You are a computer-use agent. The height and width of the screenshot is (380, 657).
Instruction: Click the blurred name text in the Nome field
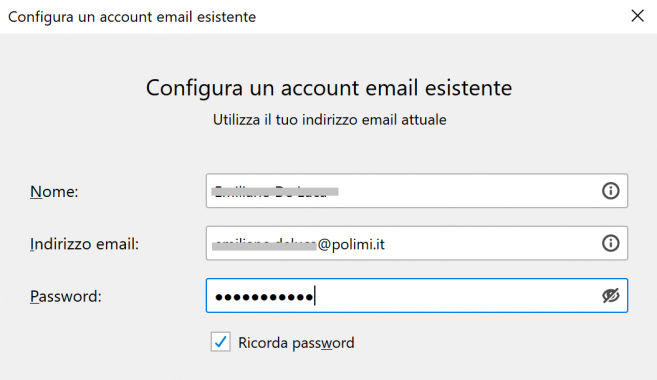click(275, 191)
